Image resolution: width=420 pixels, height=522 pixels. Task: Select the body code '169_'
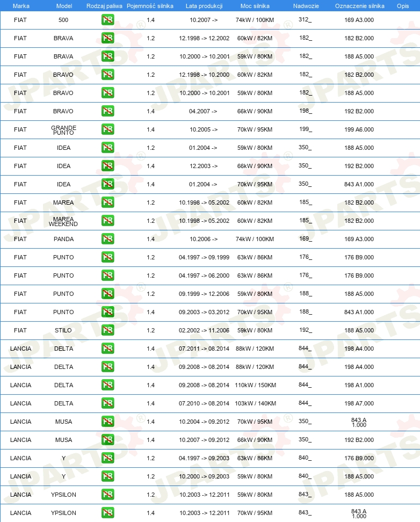(306, 238)
